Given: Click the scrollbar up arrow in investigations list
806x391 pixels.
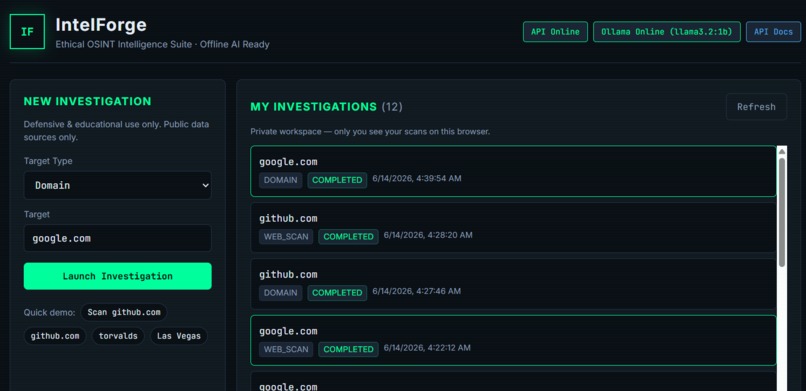Looking at the screenshot, I should click(782, 151).
